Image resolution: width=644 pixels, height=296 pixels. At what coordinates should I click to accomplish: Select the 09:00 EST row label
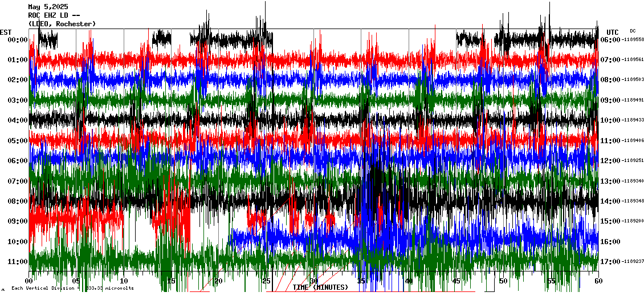point(18,221)
